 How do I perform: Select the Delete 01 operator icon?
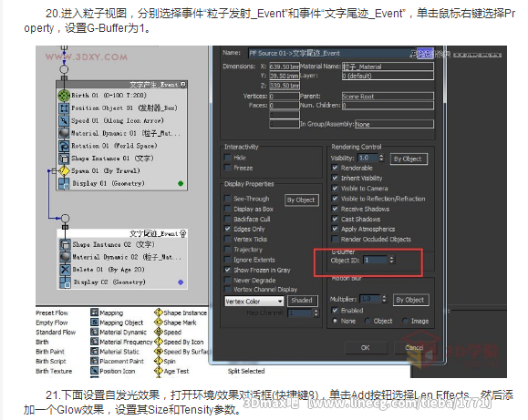[x=65, y=270]
